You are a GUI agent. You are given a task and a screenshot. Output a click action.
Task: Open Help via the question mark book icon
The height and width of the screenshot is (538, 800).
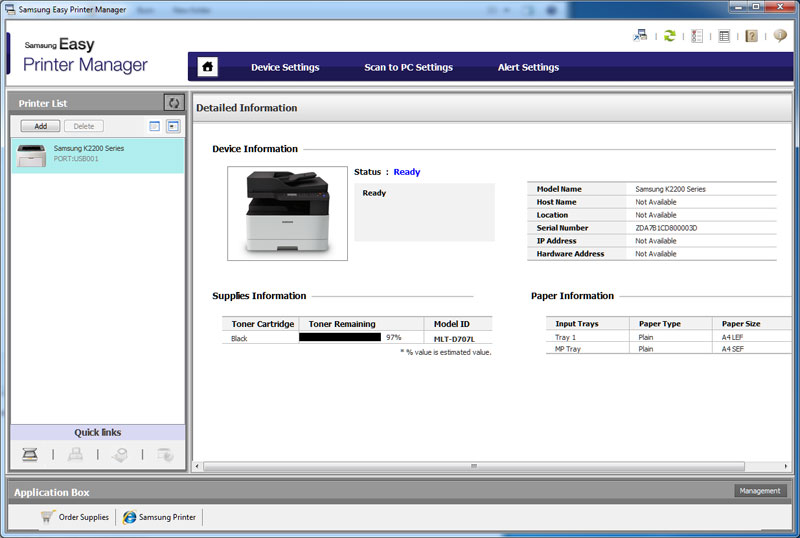click(x=751, y=36)
